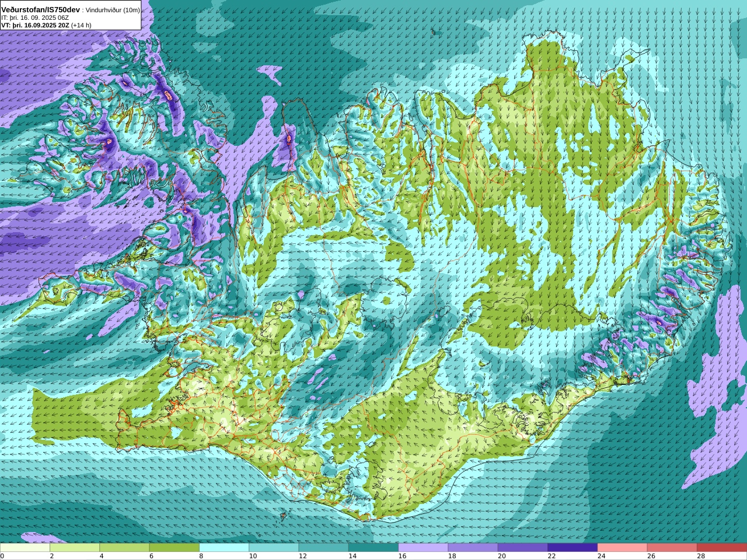Click legend scale label "26"
The height and width of the screenshot is (560, 747).
coord(651,556)
